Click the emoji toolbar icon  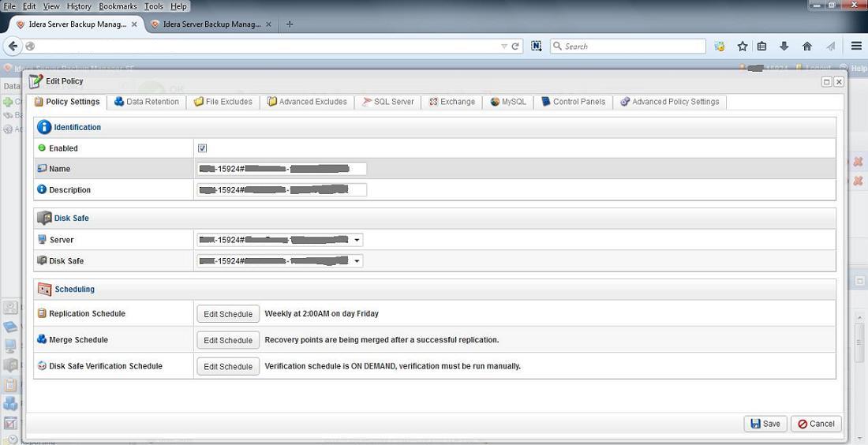click(720, 47)
